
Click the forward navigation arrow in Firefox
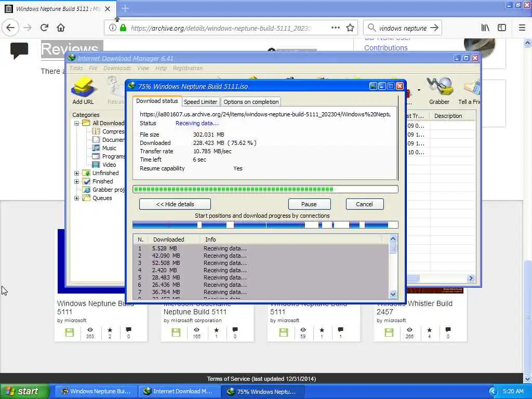[x=28, y=28]
